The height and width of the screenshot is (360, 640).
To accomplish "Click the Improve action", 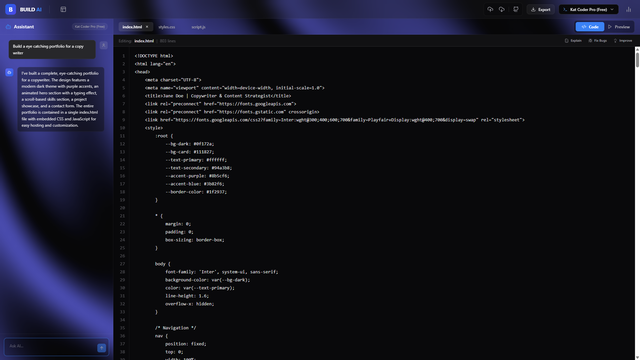I will pos(623,41).
